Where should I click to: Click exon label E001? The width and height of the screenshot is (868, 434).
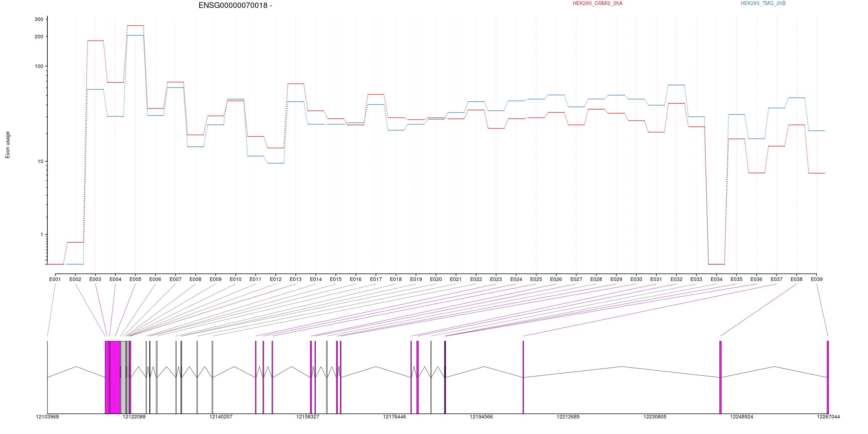point(55,279)
